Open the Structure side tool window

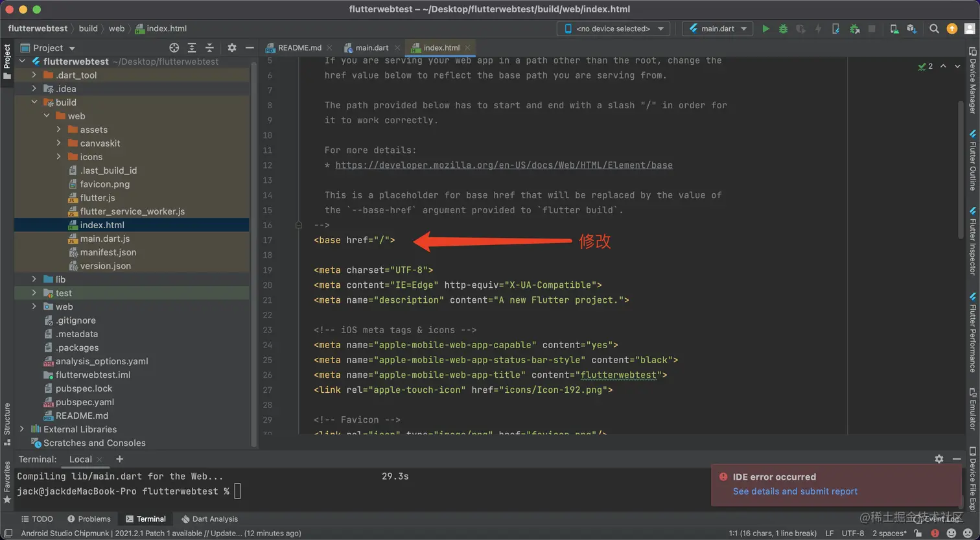7,424
